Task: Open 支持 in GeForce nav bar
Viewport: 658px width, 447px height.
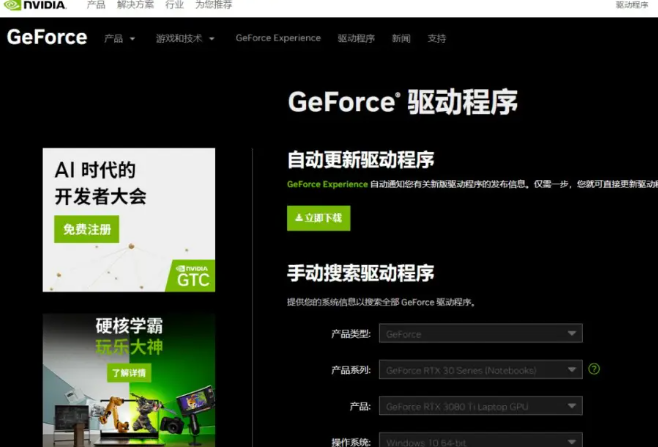Action: (436, 39)
